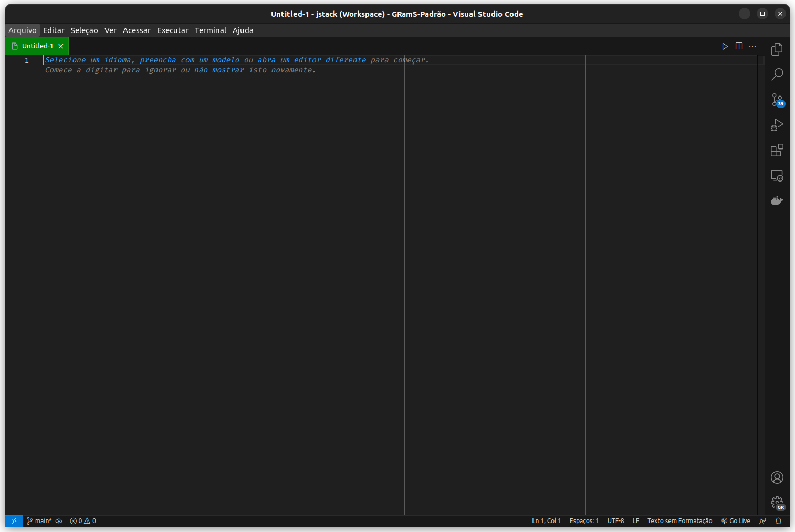
Task: Change the file language from Texto sem Formatação
Action: click(x=679, y=520)
